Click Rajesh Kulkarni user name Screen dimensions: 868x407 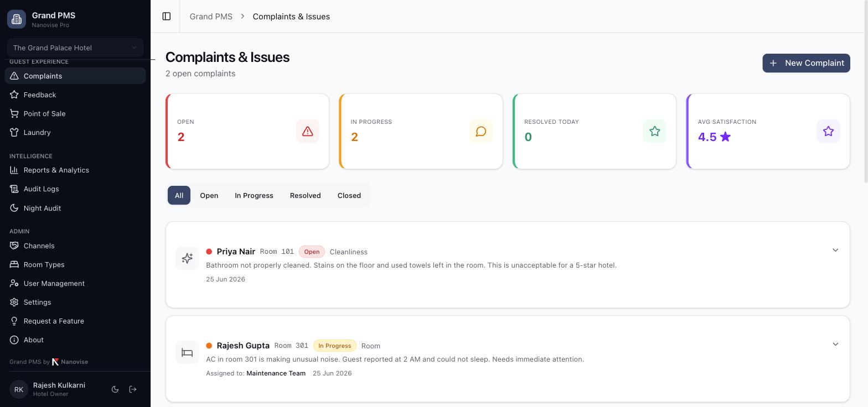point(59,385)
